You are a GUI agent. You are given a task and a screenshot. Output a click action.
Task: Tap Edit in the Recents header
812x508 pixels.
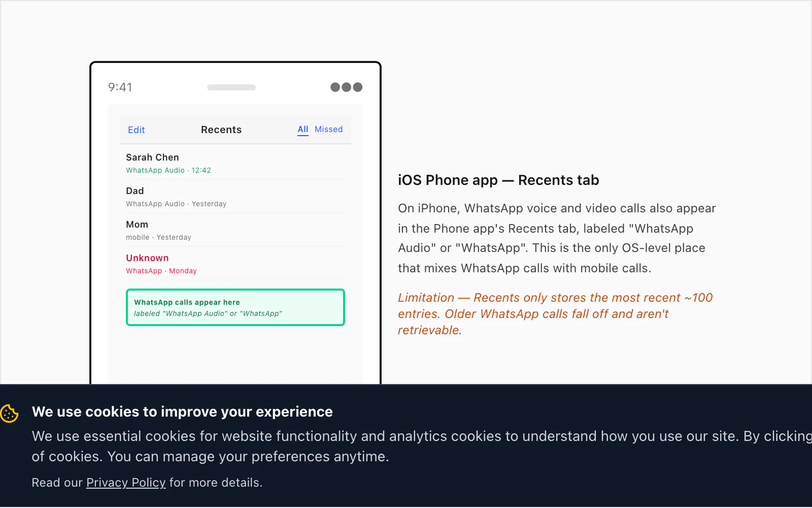coord(136,130)
